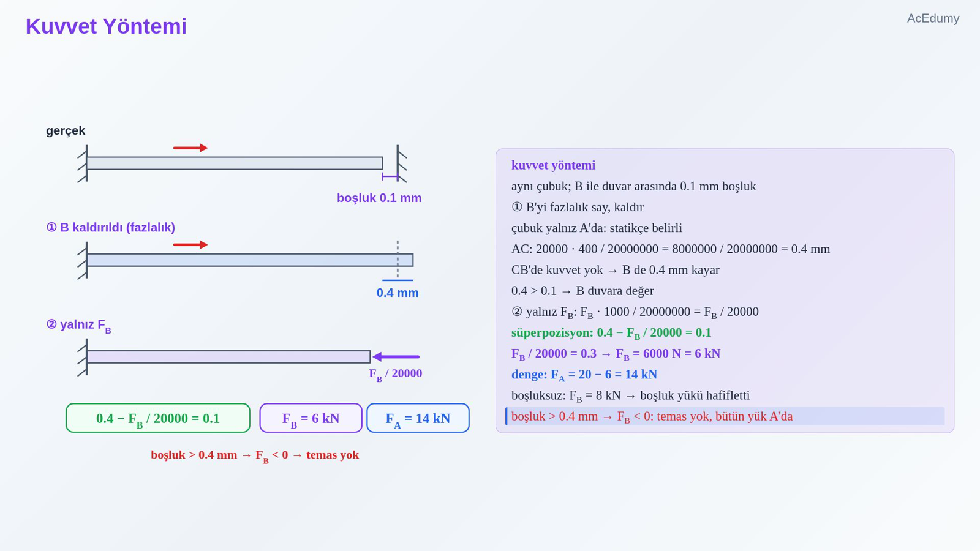Select the "kuvvet yöntemi" panel heading
The height and width of the screenshot is (551, 980).
(x=553, y=165)
